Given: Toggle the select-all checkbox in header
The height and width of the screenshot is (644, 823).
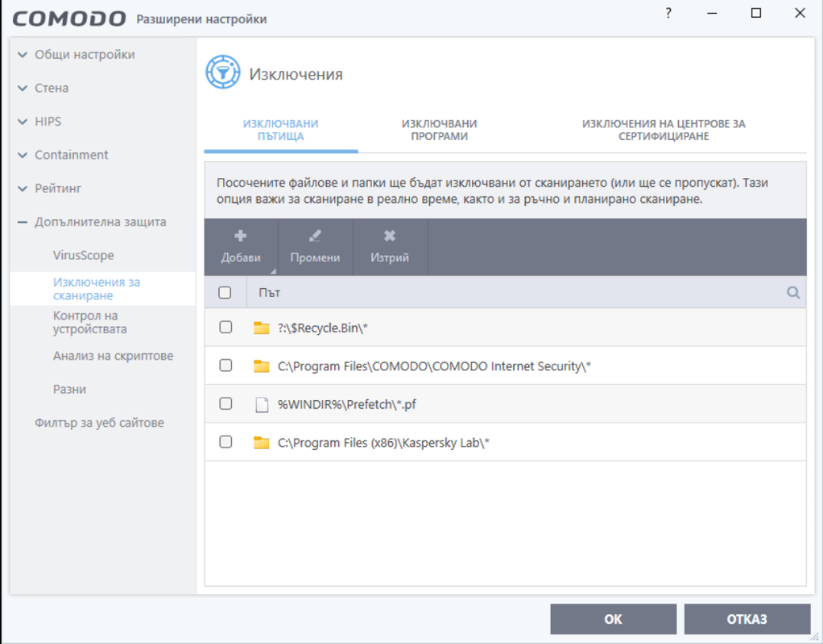Looking at the screenshot, I should (225, 292).
